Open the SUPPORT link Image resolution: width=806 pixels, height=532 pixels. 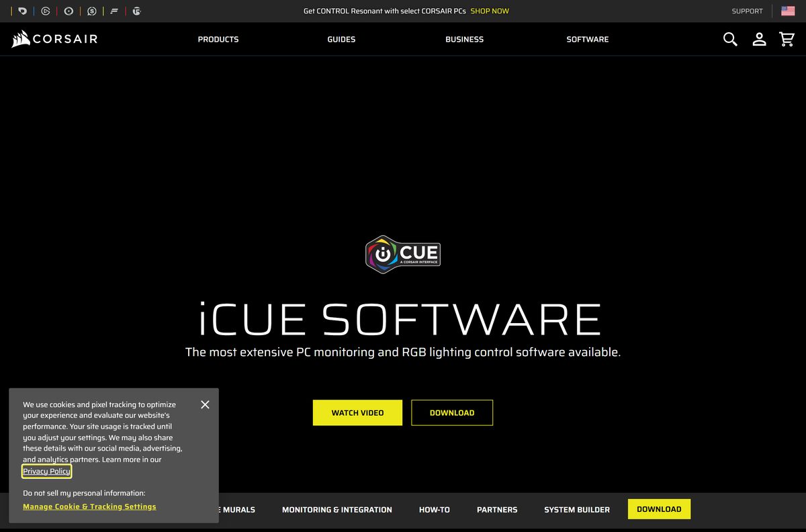click(x=748, y=11)
